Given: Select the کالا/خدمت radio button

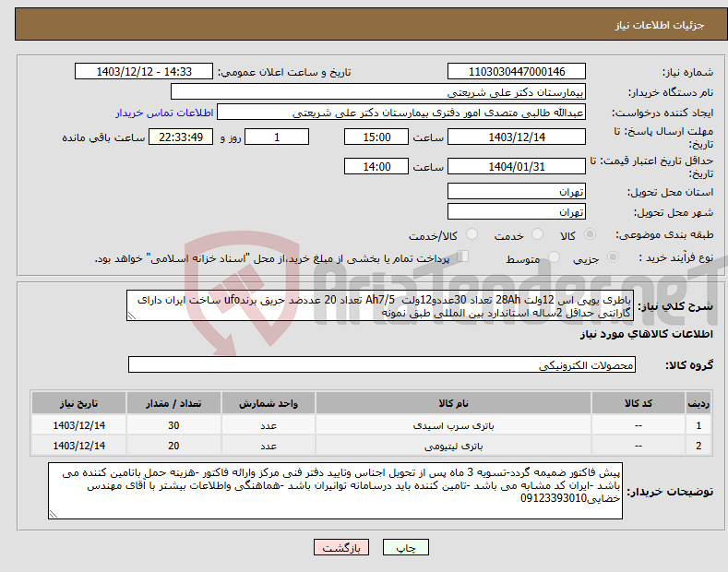Looking at the screenshot, I should [471, 234].
